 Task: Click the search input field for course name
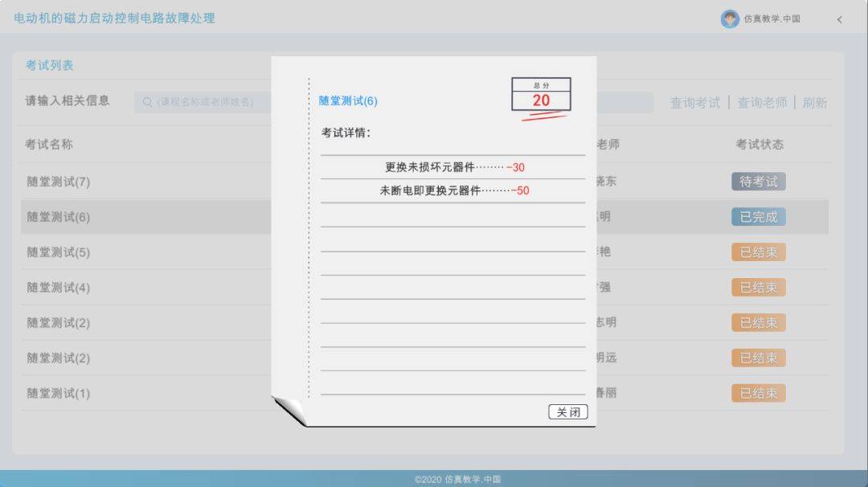pyautogui.click(x=393, y=102)
